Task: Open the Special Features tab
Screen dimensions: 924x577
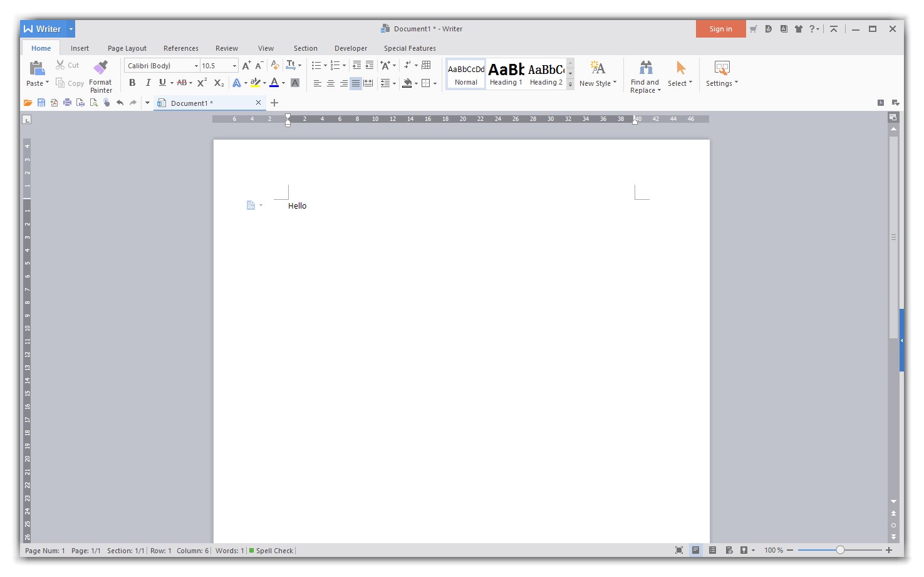Action: 410,48
